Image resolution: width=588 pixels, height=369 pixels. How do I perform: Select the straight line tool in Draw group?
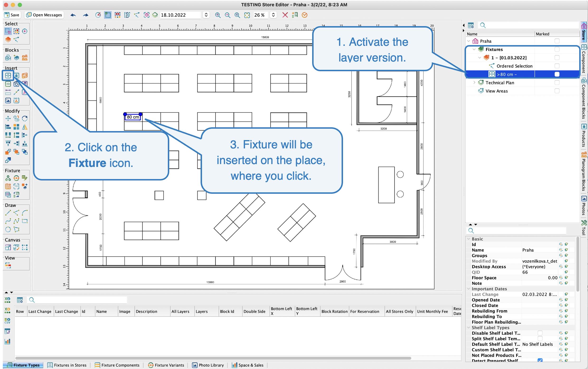(x=8, y=213)
